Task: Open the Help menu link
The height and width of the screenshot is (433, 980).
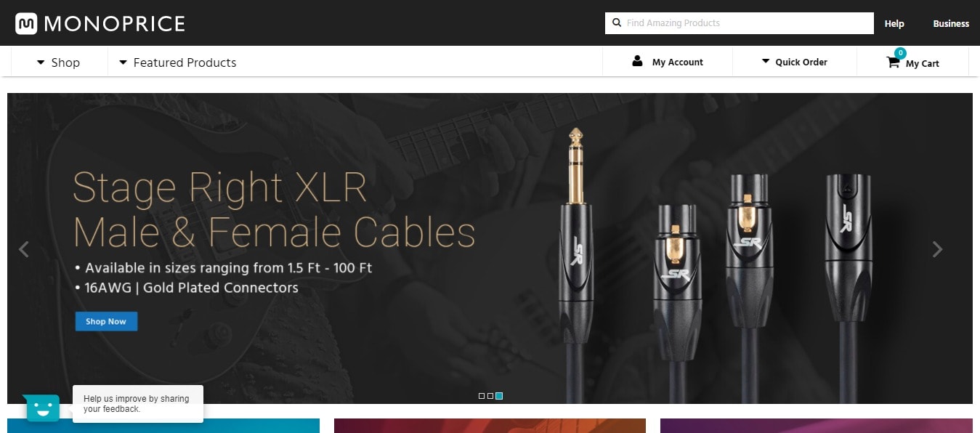Action: pos(894,23)
